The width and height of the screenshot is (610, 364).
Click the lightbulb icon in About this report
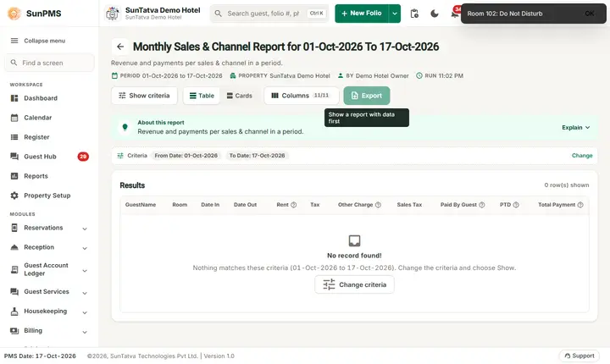pyautogui.click(x=125, y=127)
